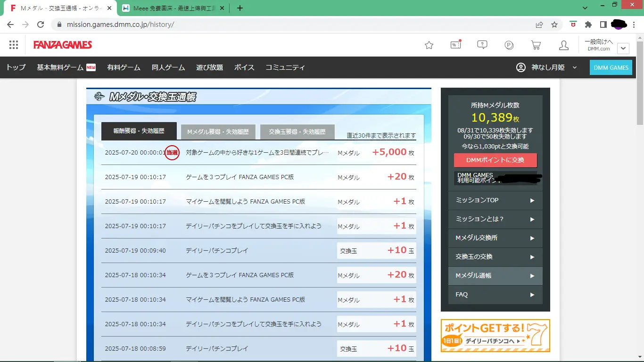Screen dimensions: 644x362
Task: Click the DMM GAMES button
Action: coord(611,67)
